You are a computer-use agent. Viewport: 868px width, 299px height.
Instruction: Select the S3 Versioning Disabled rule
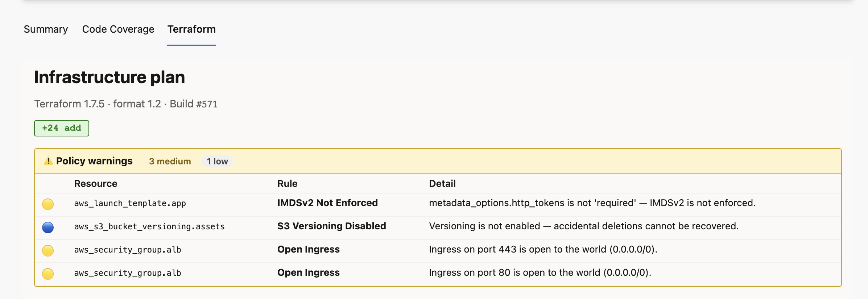[x=331, y=226]
